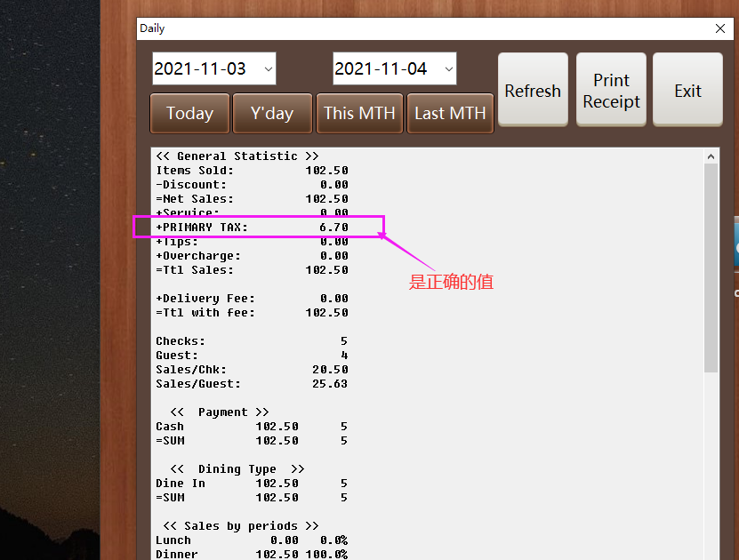Click the 'Dinner' period row
The width and height of the screenshot is (739, 560).
253,555
